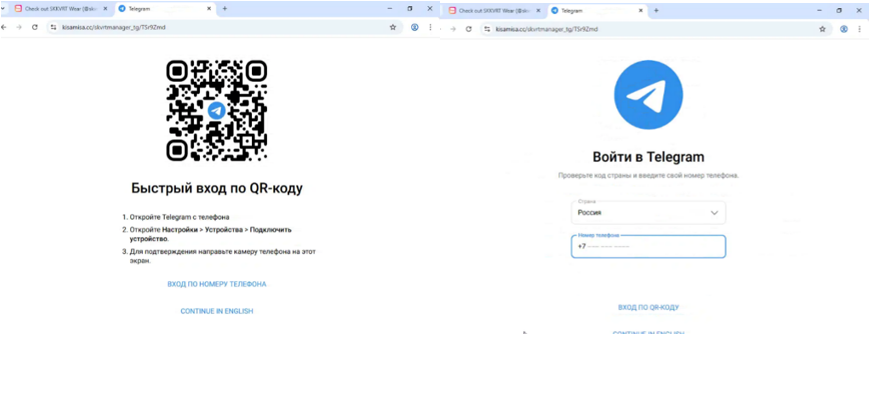Click forward arrow in the left browser window
Screen dimensions: 870x414
click(x=18, y=27)
